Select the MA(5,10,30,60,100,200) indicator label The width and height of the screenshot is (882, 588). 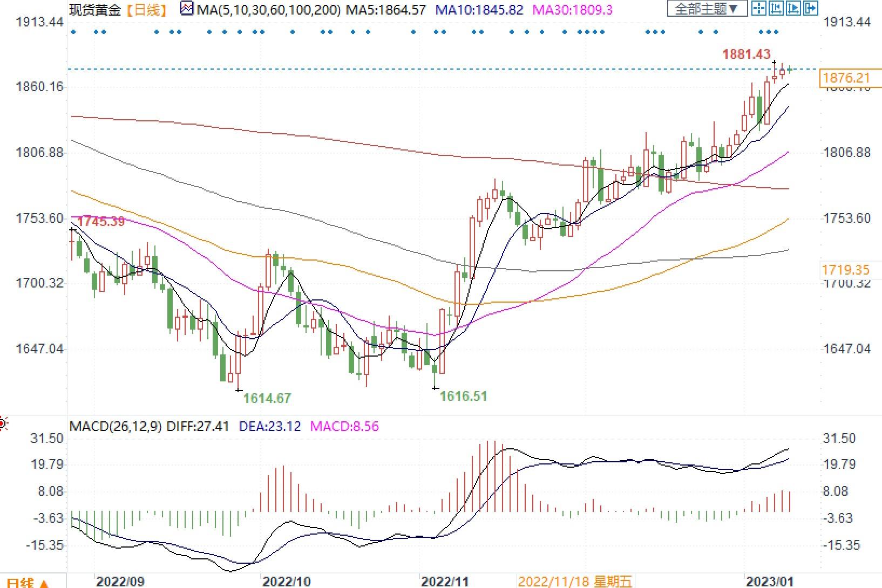[x=269, y=10]
